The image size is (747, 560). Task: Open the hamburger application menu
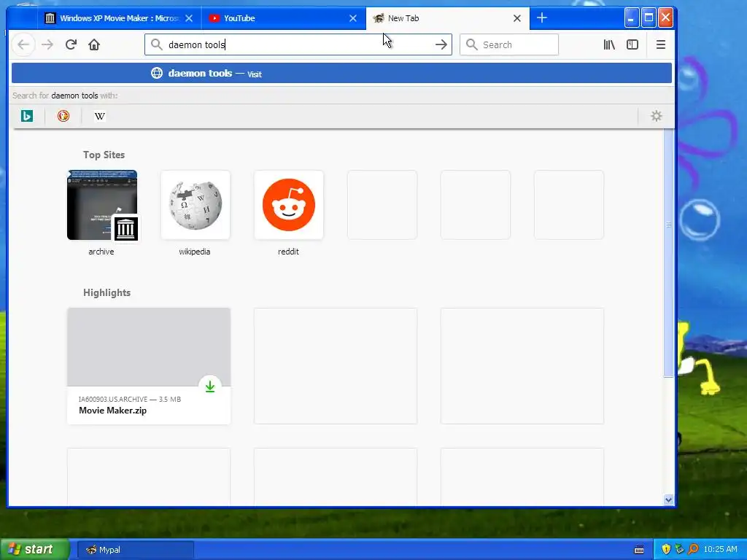point(661,44)
